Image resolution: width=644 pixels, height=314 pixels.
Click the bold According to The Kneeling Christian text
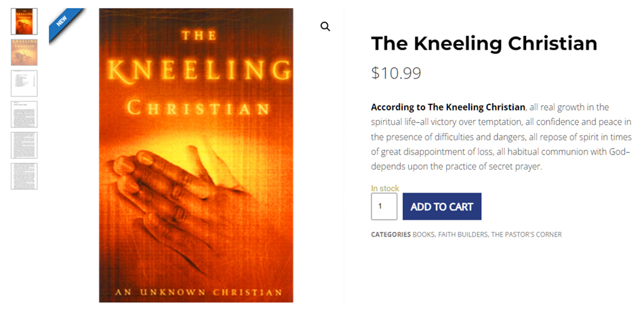tap(448, 107)
